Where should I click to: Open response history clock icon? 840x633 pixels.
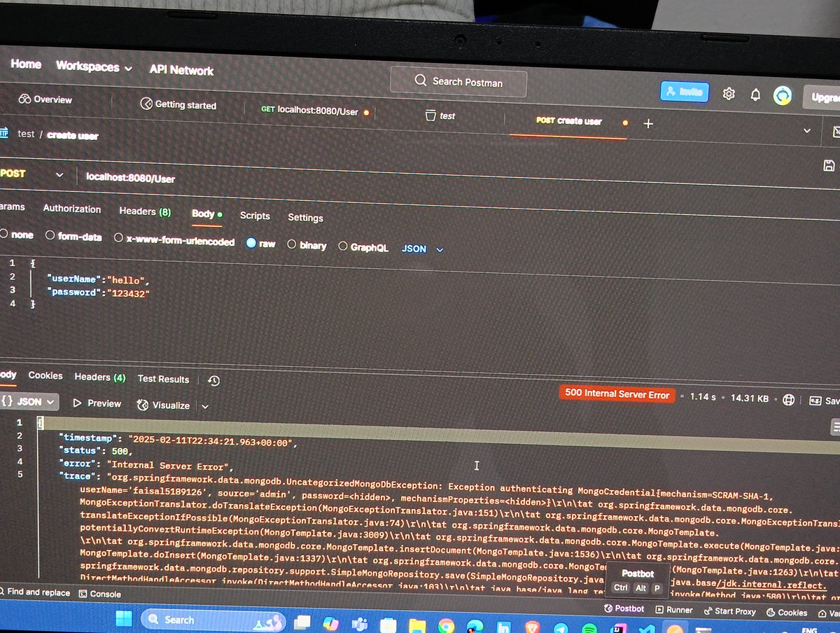(x=214, y=380)
